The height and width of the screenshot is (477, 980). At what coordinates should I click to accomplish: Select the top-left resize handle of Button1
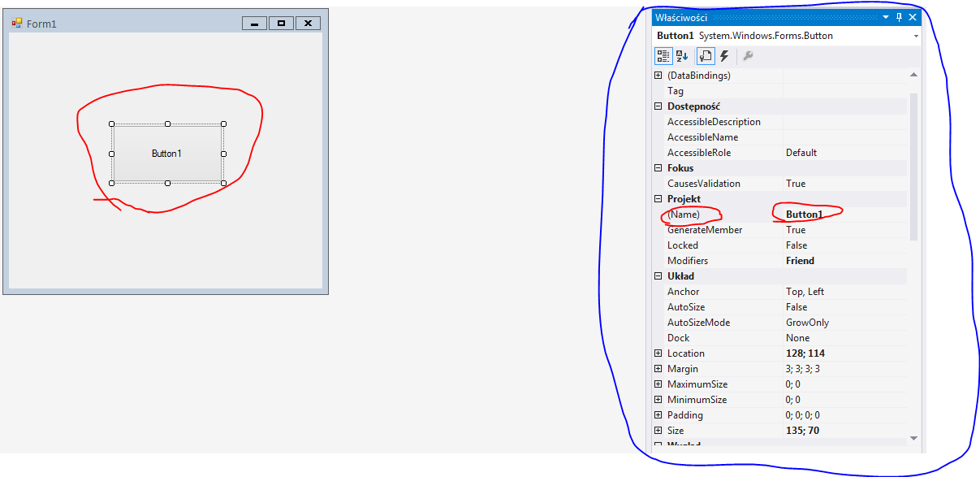111,124
